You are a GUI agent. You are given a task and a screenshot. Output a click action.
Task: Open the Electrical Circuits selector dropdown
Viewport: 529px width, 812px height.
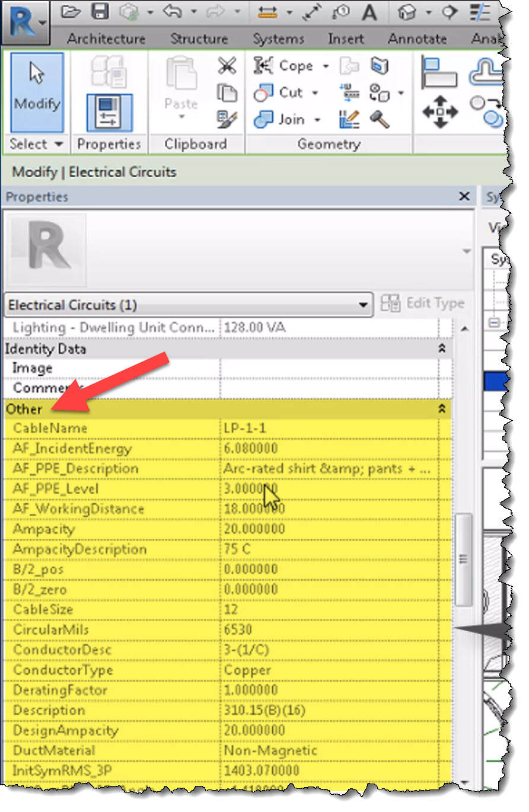pyautogui.click(x=364, y=305)
